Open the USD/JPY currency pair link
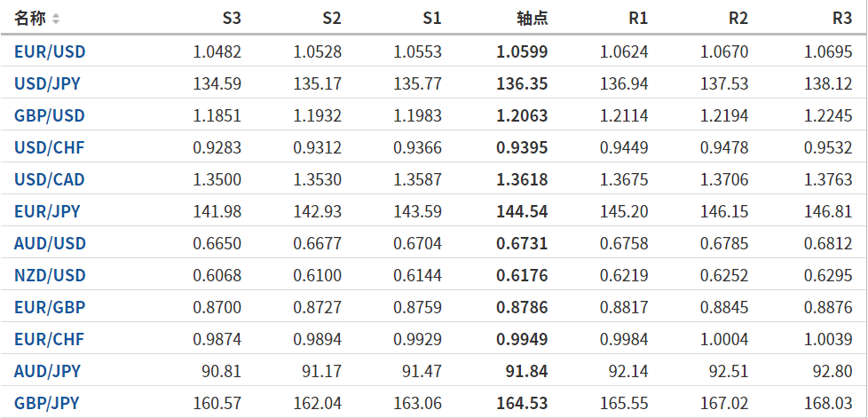 click(49, 83)
